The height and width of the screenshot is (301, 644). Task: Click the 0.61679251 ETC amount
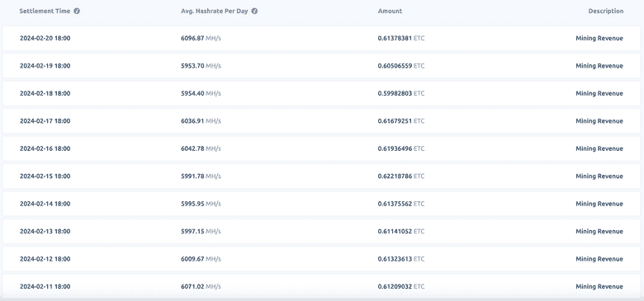[401, 121]
